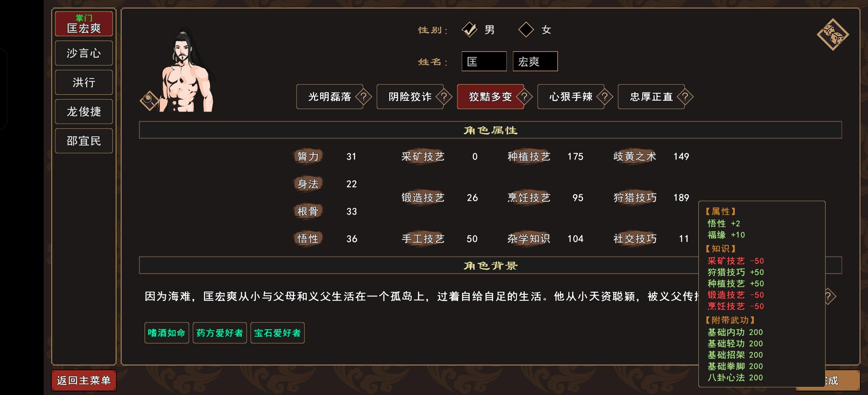Open help icon for 阴险狡诈 trait
The height and width of the screenshot is (395, 868).
click(x=444, y=97)
